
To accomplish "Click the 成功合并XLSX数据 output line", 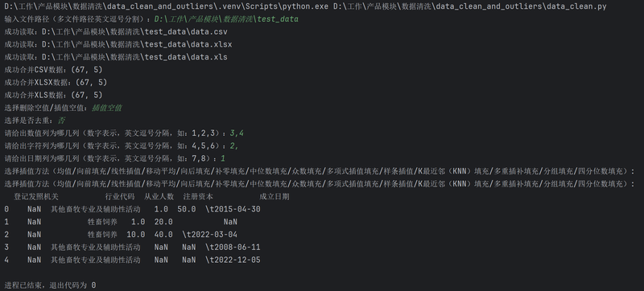I will [56, 82].
